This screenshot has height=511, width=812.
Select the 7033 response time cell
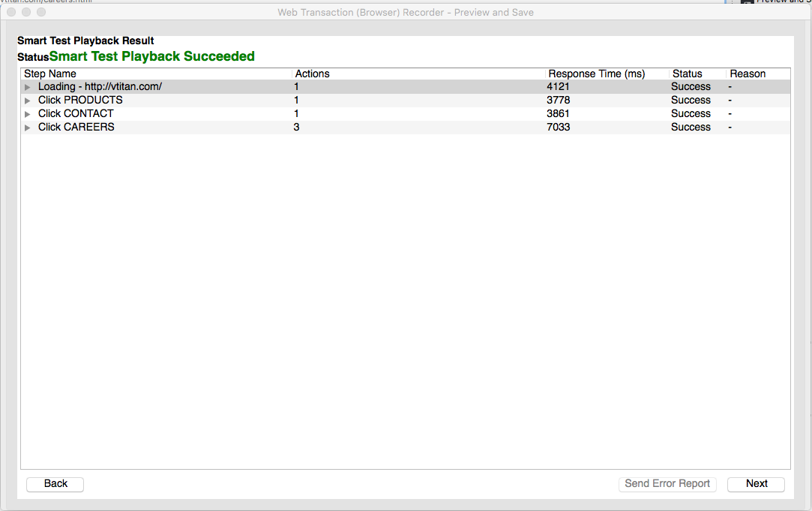(x=559, y=128)
